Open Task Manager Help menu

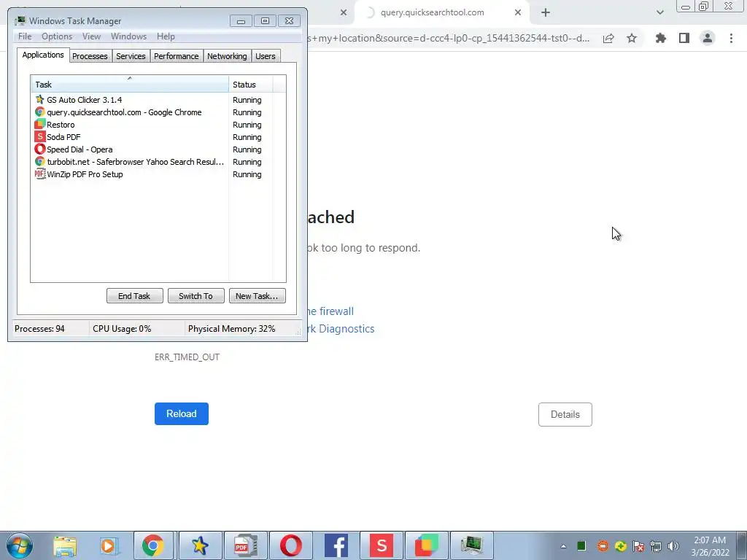coord(166,36)
